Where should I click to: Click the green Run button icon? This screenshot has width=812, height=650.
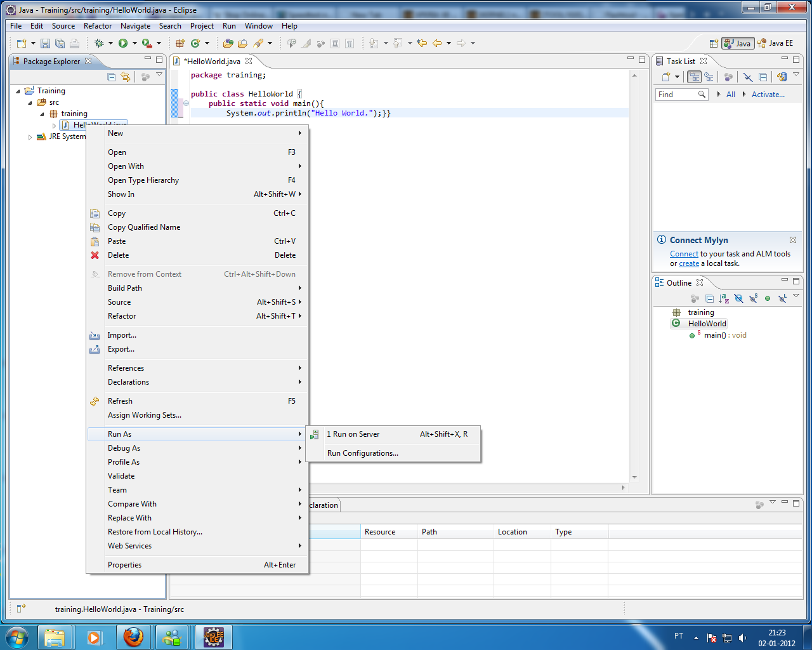pos(123,43)
